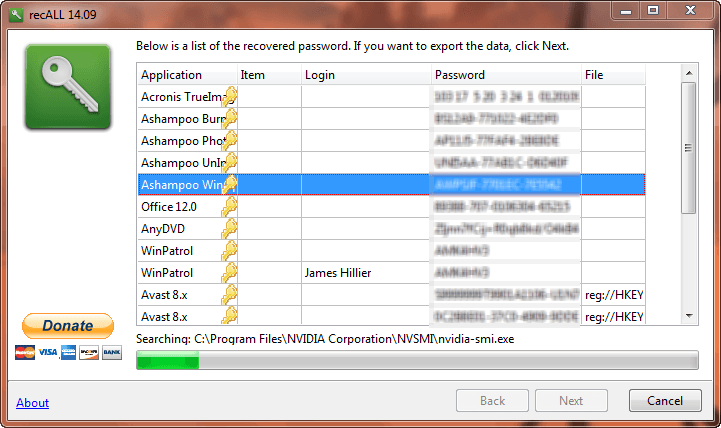Click the Discover card payment icon
This screenshot has height=428, width=721.
(x=89, y=352)
